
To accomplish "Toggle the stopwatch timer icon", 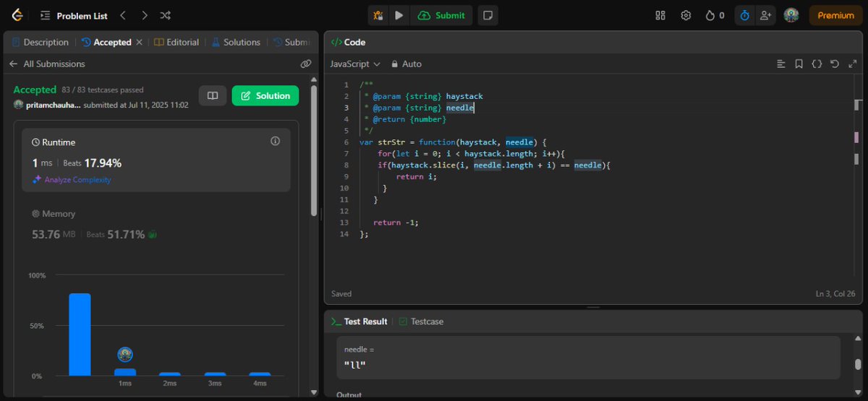I will coord(744,15).
